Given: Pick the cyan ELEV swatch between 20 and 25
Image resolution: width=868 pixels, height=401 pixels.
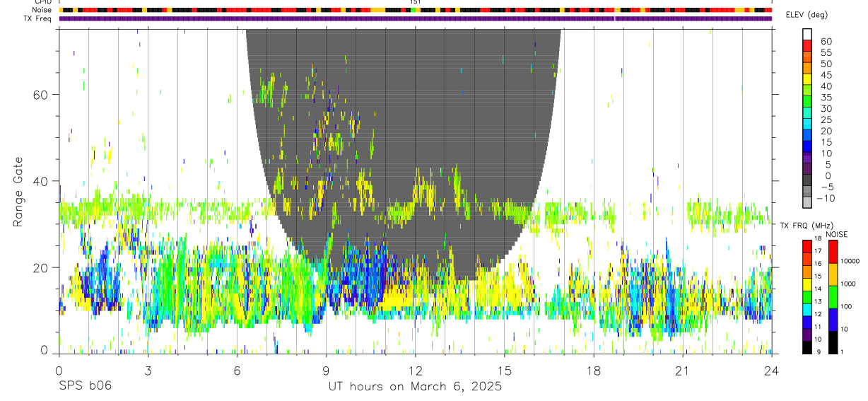Looking at the screenshot, I should tap(807, 124).
